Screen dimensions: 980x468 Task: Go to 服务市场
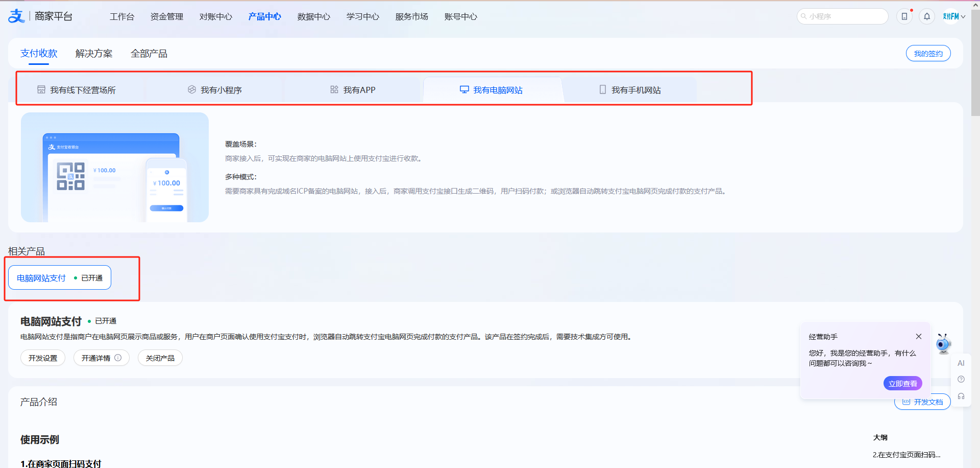(412, 16)
